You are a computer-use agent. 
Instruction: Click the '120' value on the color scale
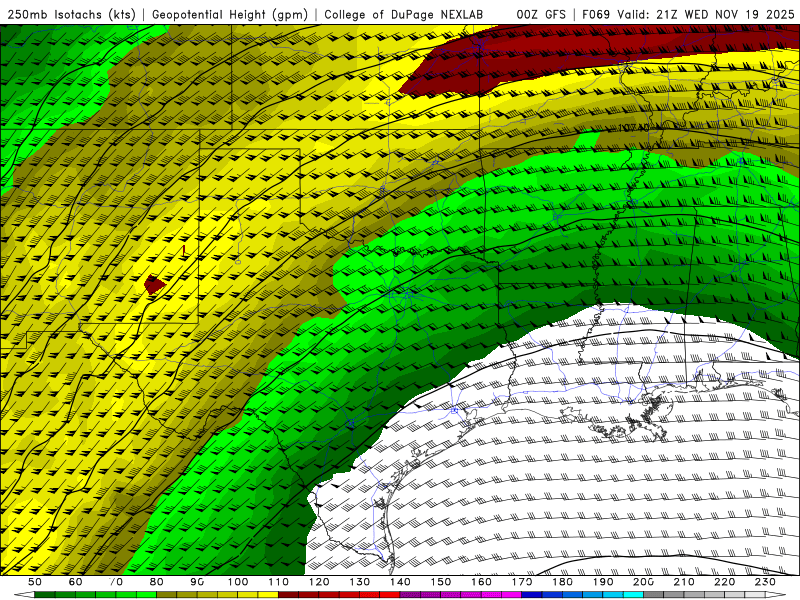(x=319, y=582)
